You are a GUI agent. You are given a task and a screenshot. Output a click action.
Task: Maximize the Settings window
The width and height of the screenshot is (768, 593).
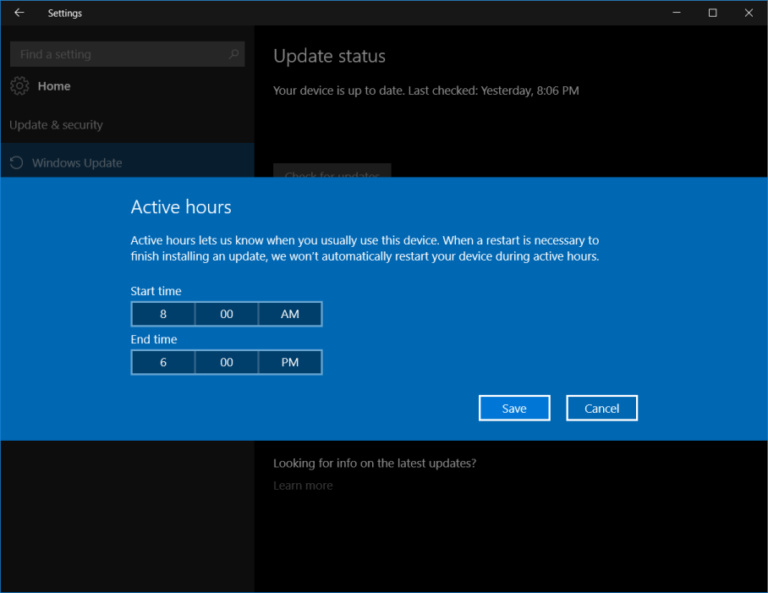tap(712, 13)
